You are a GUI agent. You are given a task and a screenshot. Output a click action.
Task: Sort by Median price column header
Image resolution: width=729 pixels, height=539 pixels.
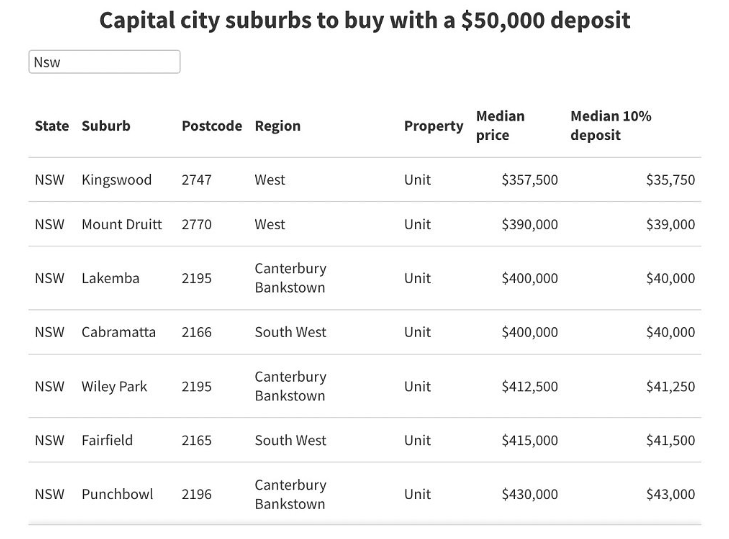[500, 126]
